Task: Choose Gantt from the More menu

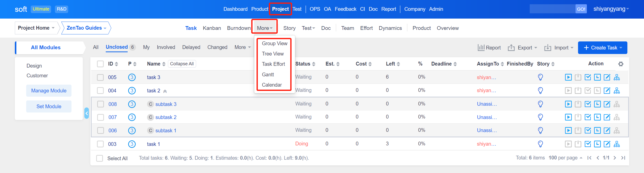Action: (268, 75)
